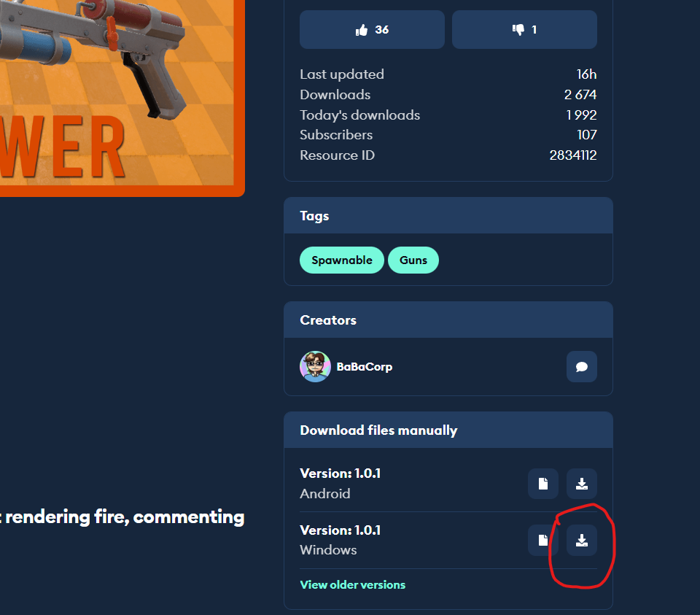Download the Windows version 1.0.1 file
Viewport: 700px width, 615px height.
pos(582,541)
